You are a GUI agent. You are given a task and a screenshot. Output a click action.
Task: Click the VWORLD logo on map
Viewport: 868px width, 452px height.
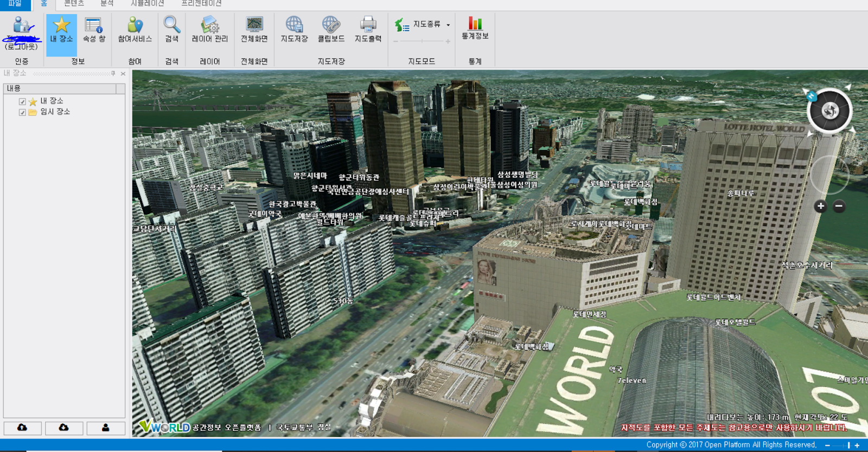pyautogui.click(x=164, y=427)
